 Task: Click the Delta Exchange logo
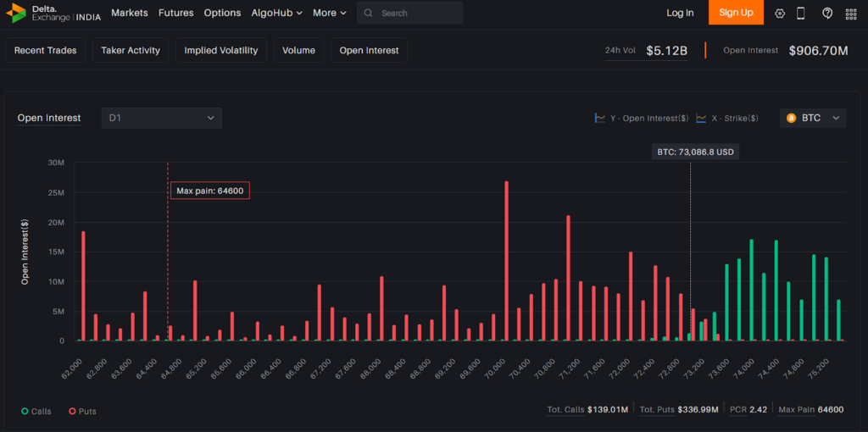[53, 13]
